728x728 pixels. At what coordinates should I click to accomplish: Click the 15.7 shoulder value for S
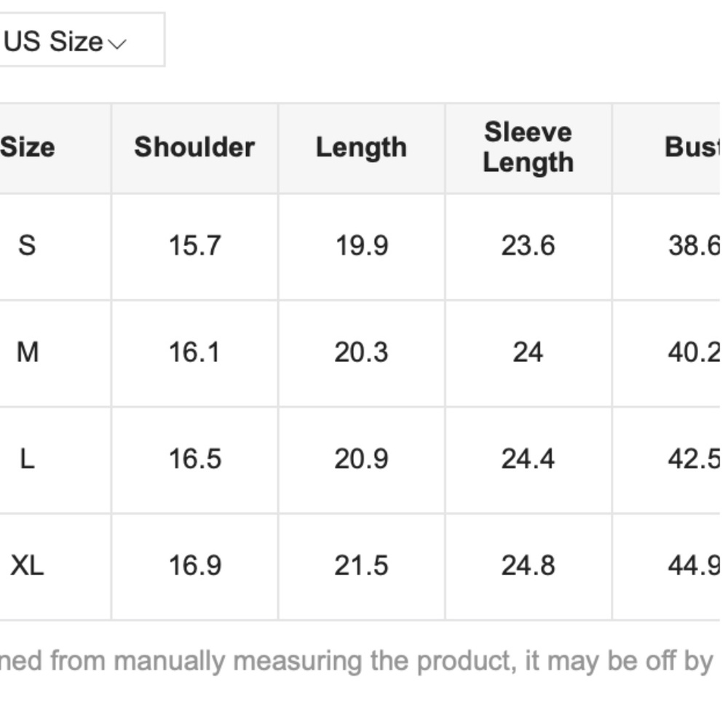click(x=194, y=245)
